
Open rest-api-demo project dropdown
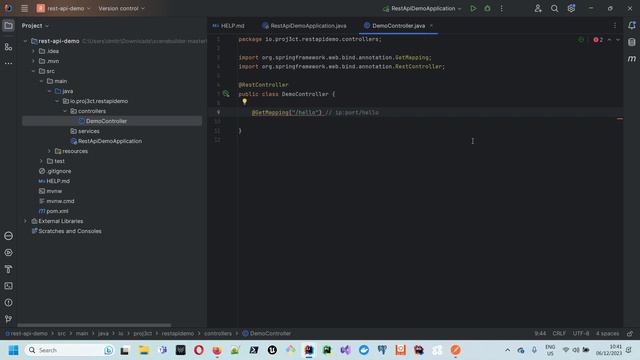64,8
